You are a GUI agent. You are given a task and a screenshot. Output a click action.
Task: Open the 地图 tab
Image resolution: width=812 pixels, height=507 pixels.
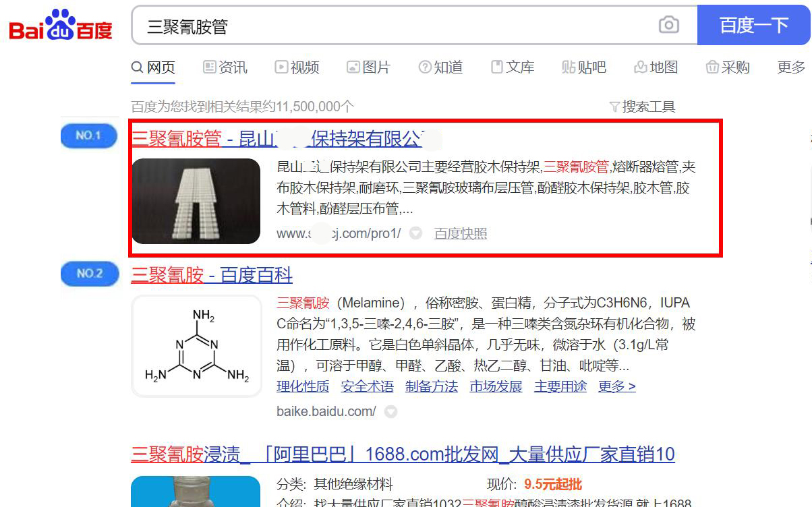point(656,67)
